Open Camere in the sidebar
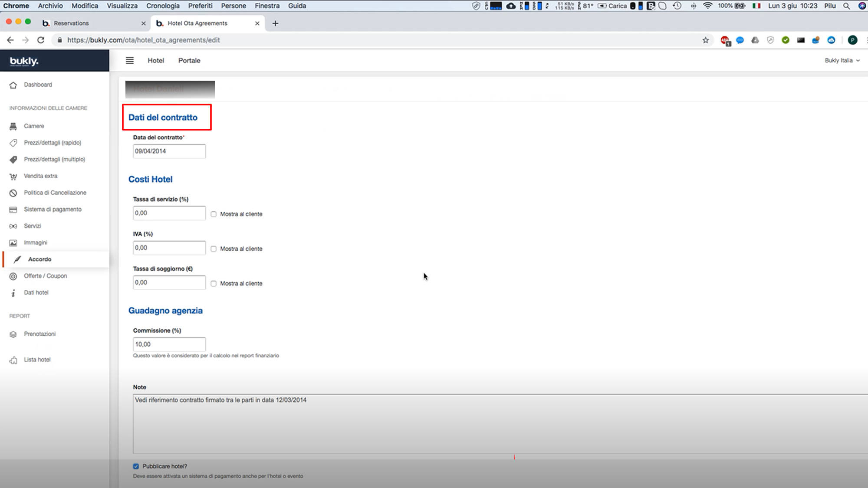This screenshot has height=488, width=868. [x=34, y=126]
